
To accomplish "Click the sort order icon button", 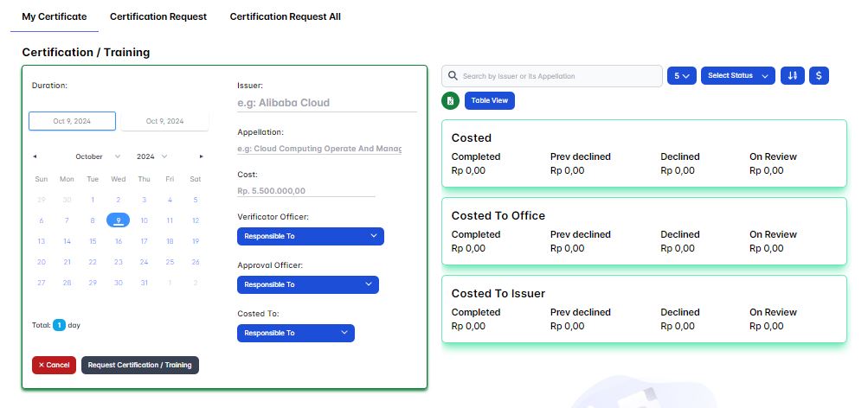I will (792, 76).
